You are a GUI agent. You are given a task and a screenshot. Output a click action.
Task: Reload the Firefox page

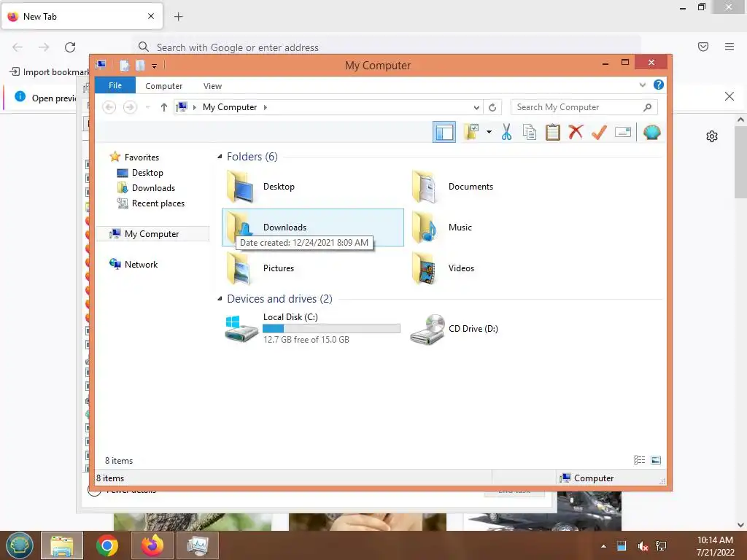pyautogui.click(x=70, y=47)
